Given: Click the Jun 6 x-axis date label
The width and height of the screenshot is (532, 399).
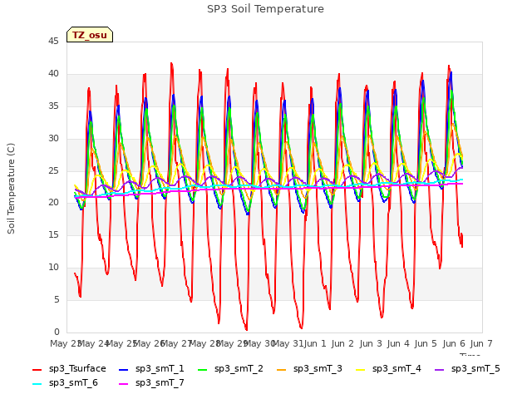Looking at the screenshot, I should pos(454,343).
